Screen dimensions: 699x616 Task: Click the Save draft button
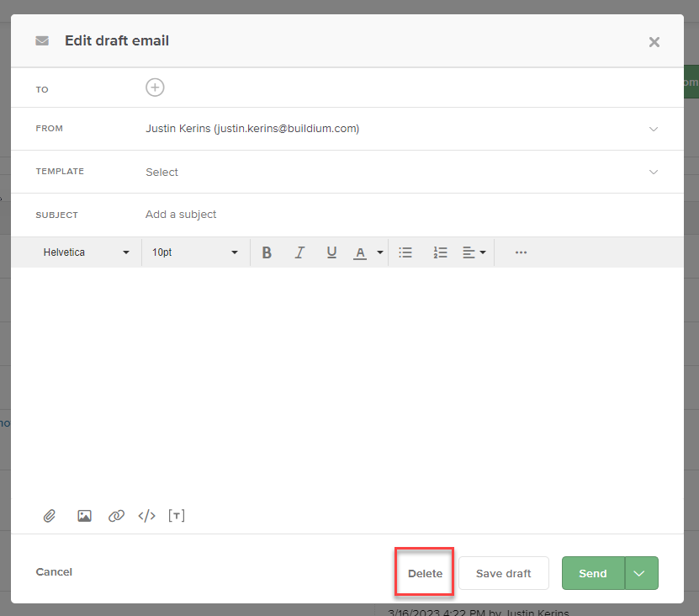click(x=503, y=573)
